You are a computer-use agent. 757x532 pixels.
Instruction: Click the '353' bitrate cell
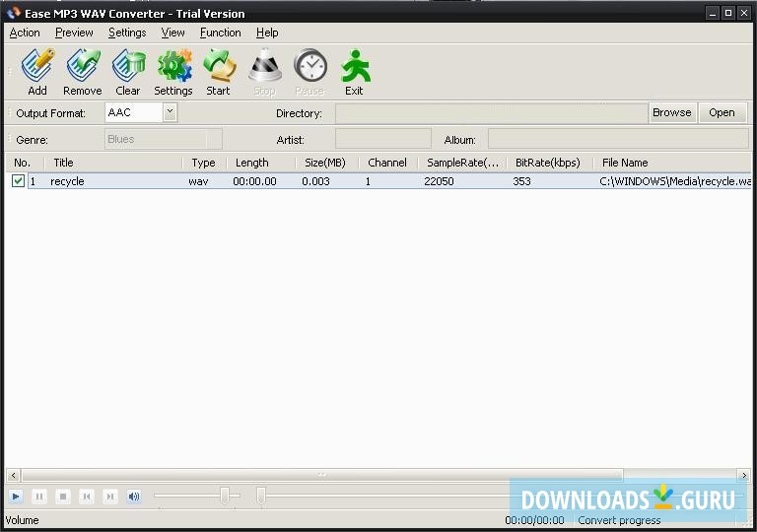[x=521, y=181]
